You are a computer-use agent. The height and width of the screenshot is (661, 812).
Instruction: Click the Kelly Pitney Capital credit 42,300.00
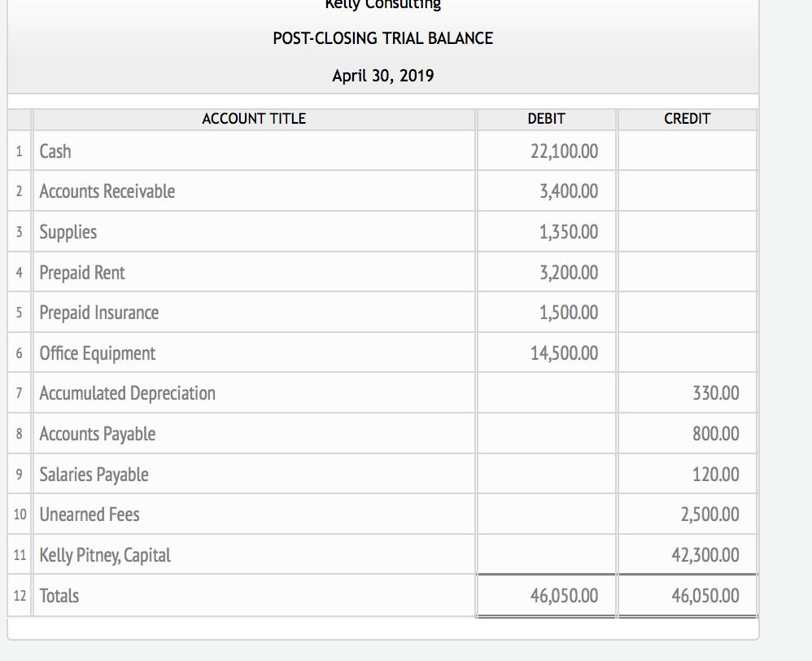[705, 555]
